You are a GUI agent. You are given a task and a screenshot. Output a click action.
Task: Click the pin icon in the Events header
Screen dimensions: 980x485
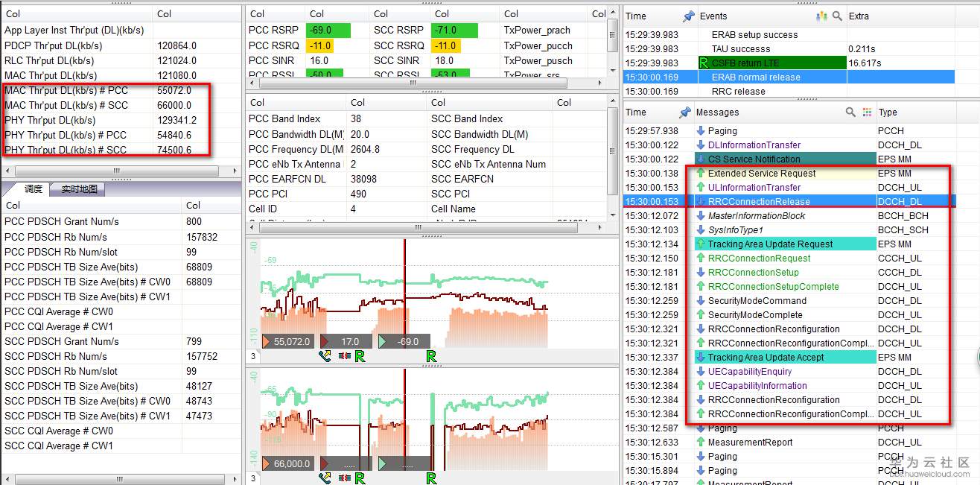(x=688, y=16)
